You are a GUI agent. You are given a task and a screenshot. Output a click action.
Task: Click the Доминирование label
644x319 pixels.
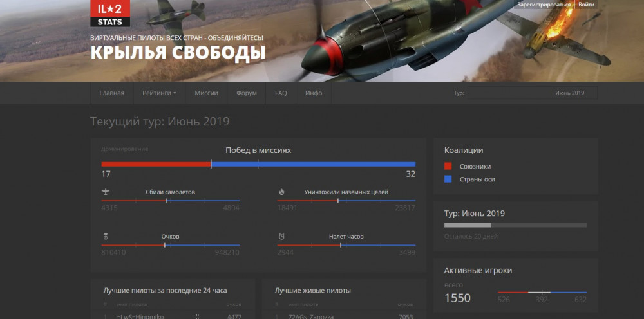(x=125, y=149)
